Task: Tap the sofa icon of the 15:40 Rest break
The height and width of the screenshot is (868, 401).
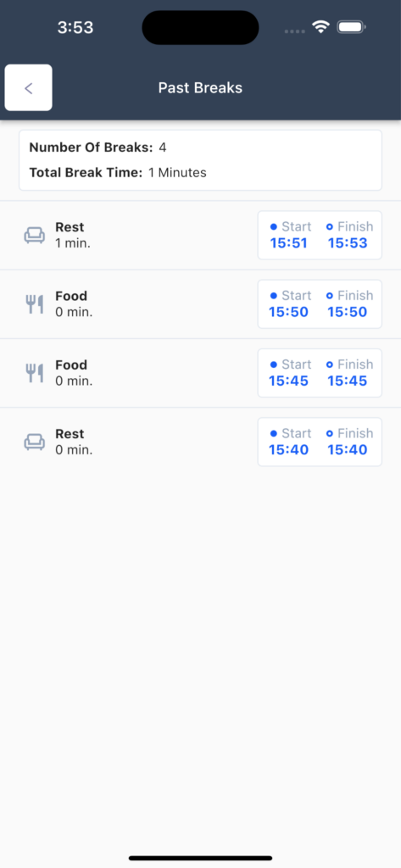Action: 35,442
